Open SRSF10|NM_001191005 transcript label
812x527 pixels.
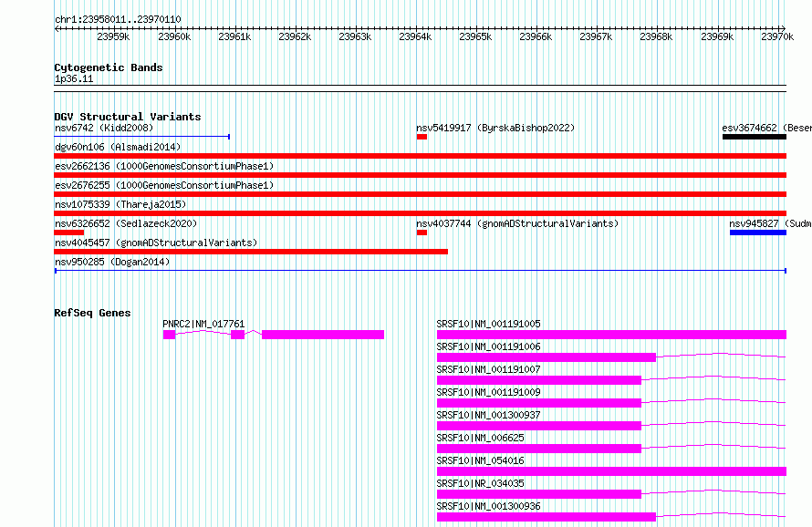tap(488, 324)
